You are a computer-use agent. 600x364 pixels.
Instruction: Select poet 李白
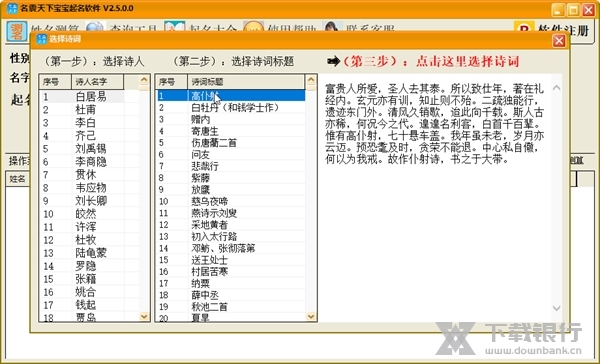pos(85,123)
